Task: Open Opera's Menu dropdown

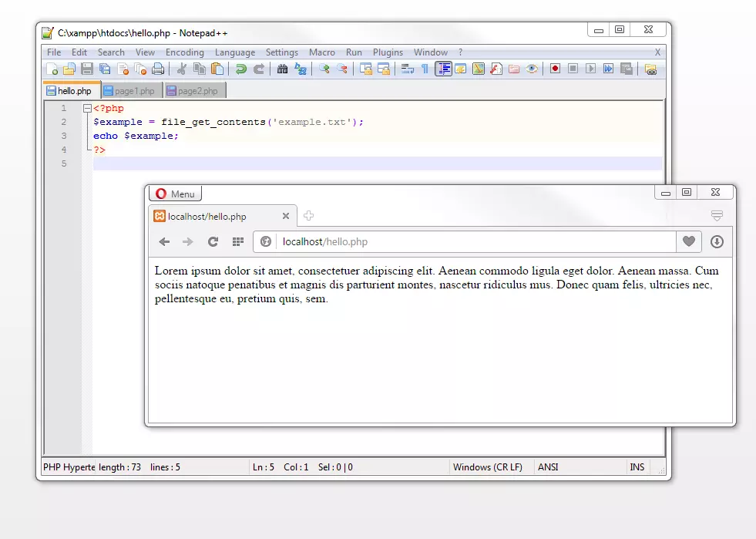Action: tap(175, 193)
